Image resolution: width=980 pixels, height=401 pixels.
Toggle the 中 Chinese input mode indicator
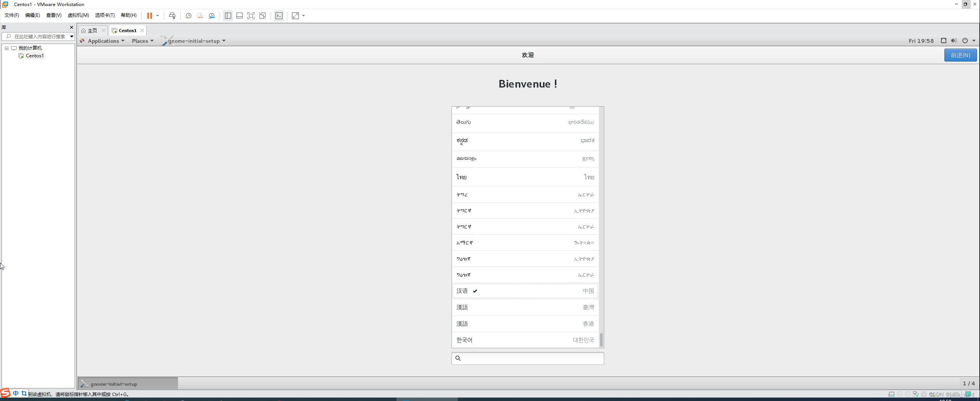16,393
